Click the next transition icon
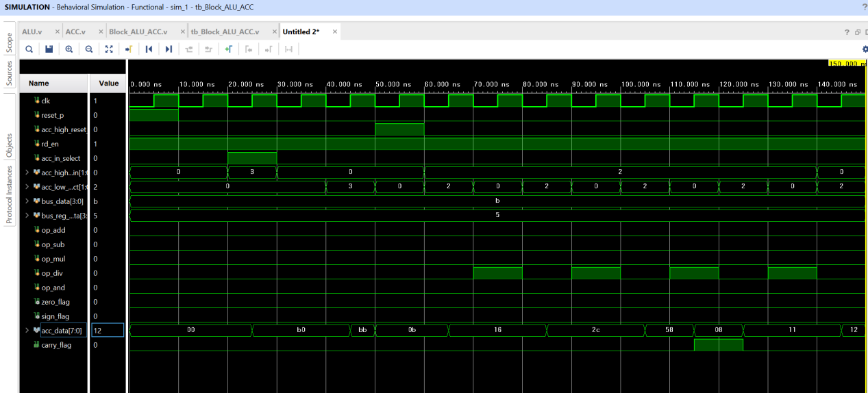Screen dimensions: 868x393 pos(208,49)
